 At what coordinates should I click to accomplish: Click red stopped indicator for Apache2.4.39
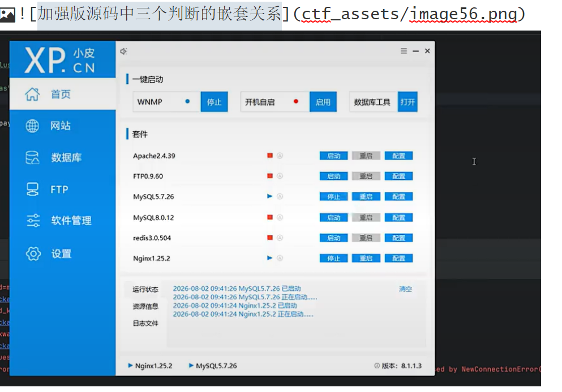coord(270,156)
